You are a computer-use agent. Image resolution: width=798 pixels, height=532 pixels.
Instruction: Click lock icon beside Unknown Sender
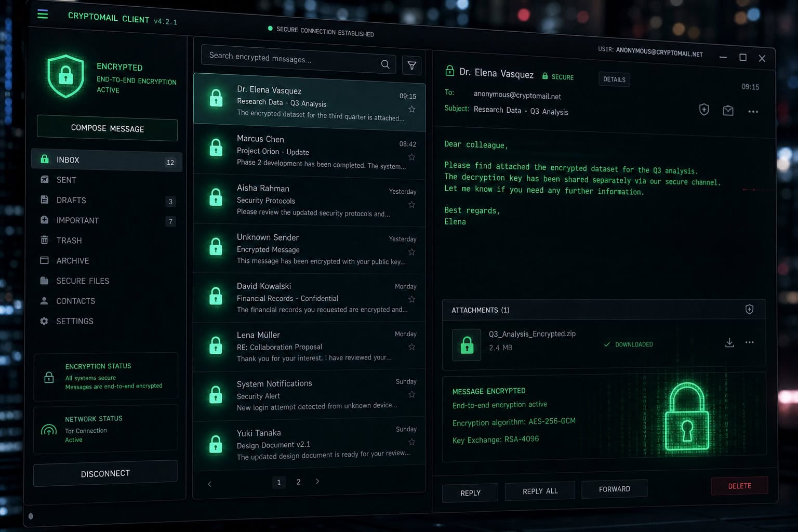[216, 247]
